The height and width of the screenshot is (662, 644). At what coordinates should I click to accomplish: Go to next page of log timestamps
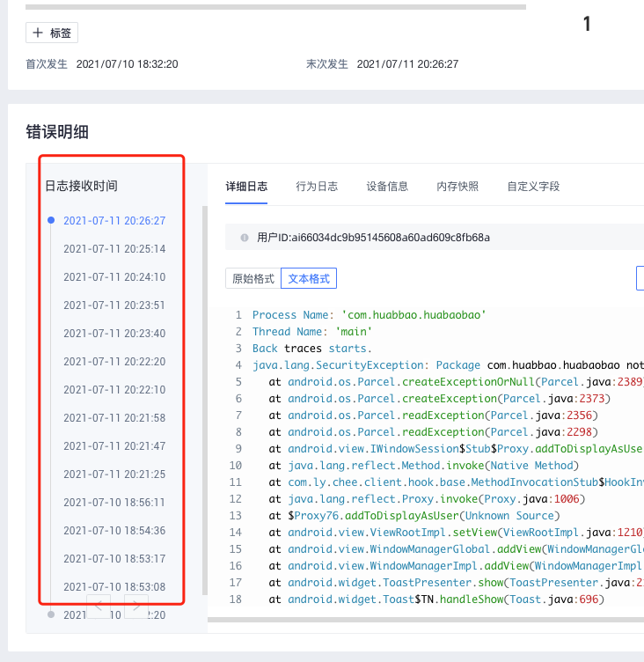(136, 606)
